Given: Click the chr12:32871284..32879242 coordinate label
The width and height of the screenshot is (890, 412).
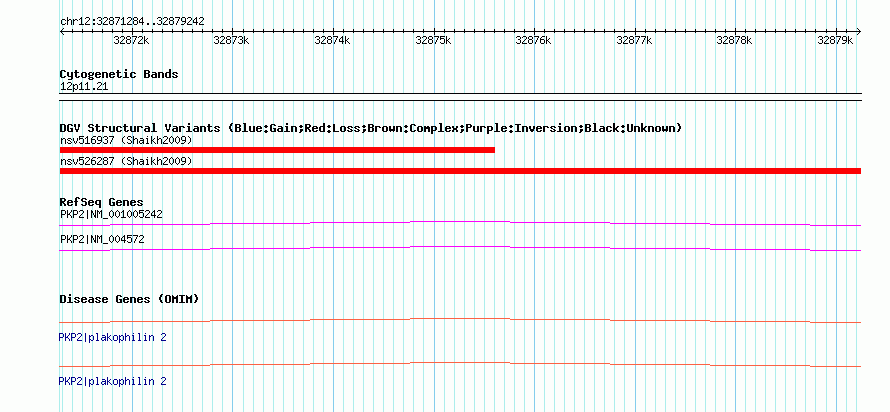Looking at the screenshot, I should 132,22.
